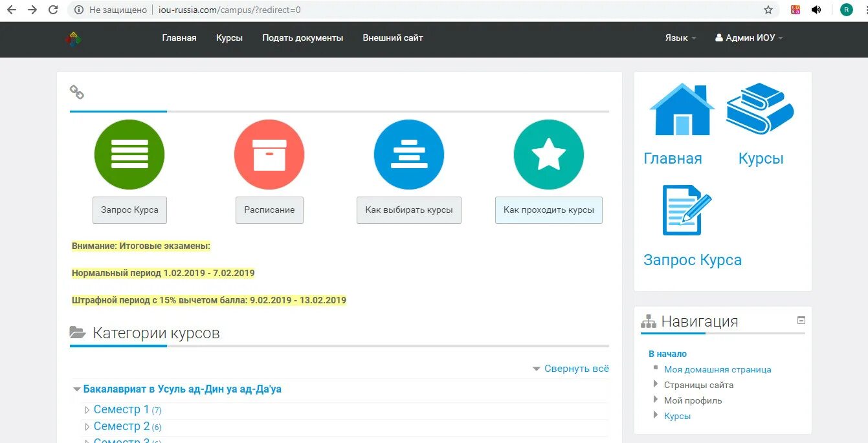Click the document with pencil icon
Screen dimensions: 868x443
(x=687, y=210)
